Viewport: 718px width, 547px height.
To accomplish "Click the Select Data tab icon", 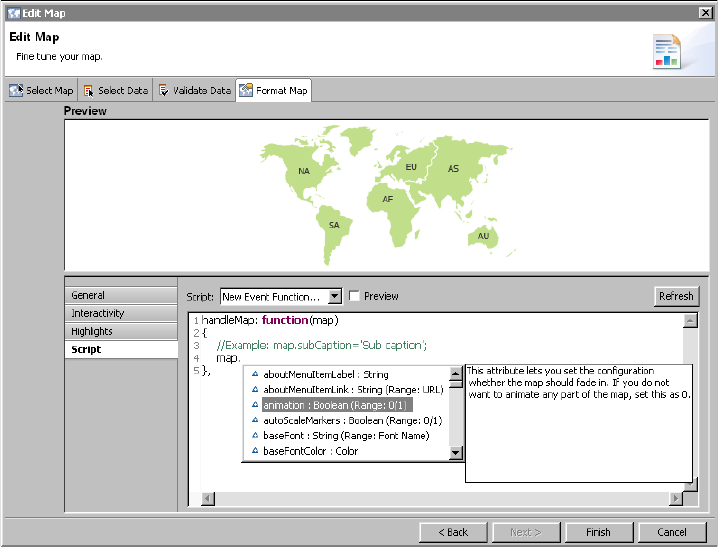I will tap(89, 91).
